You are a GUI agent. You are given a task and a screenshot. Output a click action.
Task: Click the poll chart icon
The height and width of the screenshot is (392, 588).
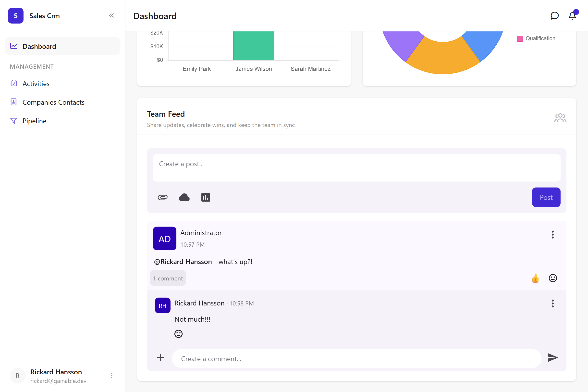(206, 198)
